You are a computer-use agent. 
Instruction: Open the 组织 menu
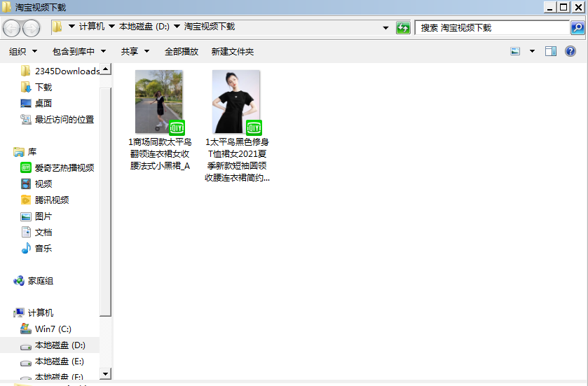pyautogui.click(x=22, y=51)
